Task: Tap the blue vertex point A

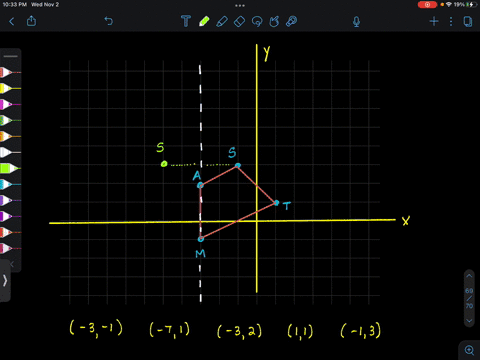Action: coord(200,185)
